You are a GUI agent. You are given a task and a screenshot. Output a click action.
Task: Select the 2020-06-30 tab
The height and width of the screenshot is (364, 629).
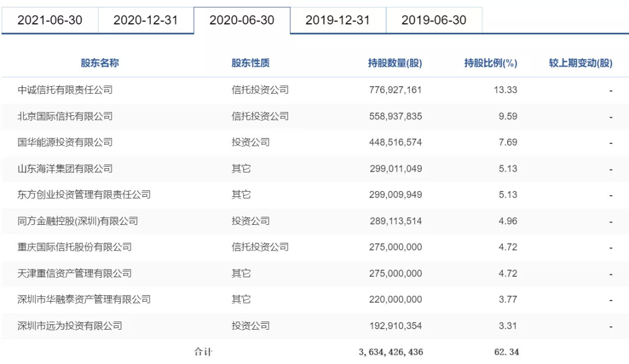click(x=242, y=20)
